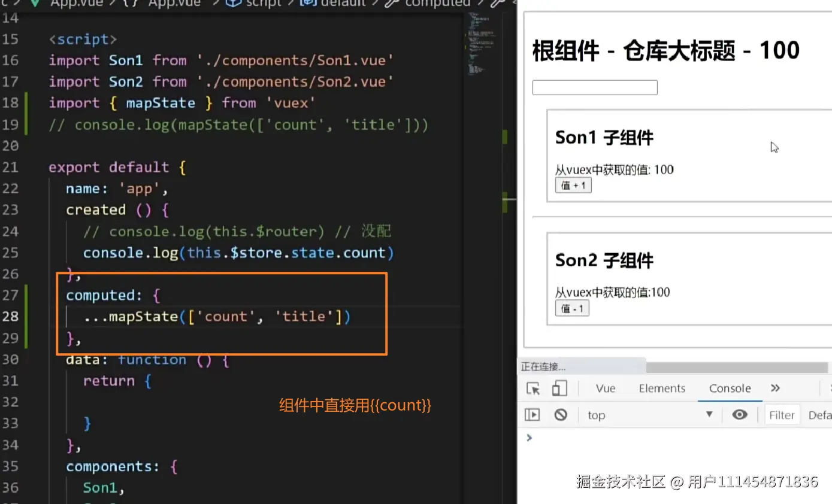Screen dimensions: 832x504
Task: Click line number 26 in the gutter
Action: pyautogui.click(x=10, y=274)
